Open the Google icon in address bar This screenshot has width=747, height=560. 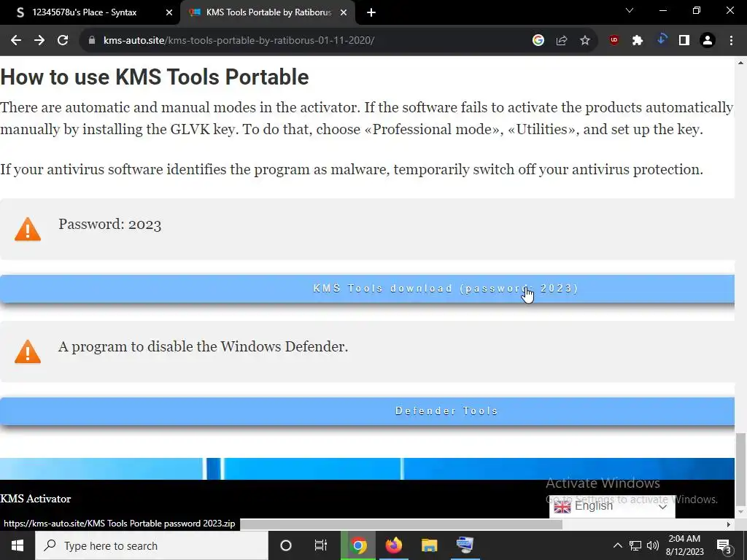tap(538, 41)
